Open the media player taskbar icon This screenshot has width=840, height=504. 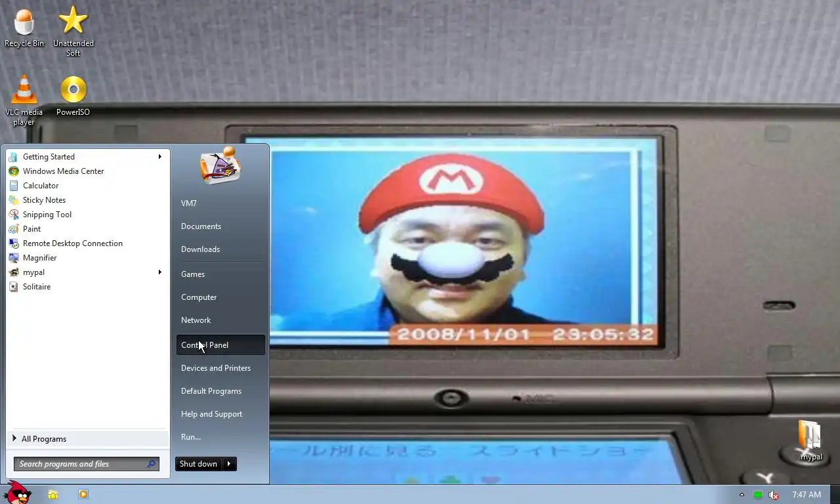tap(83, 494)
